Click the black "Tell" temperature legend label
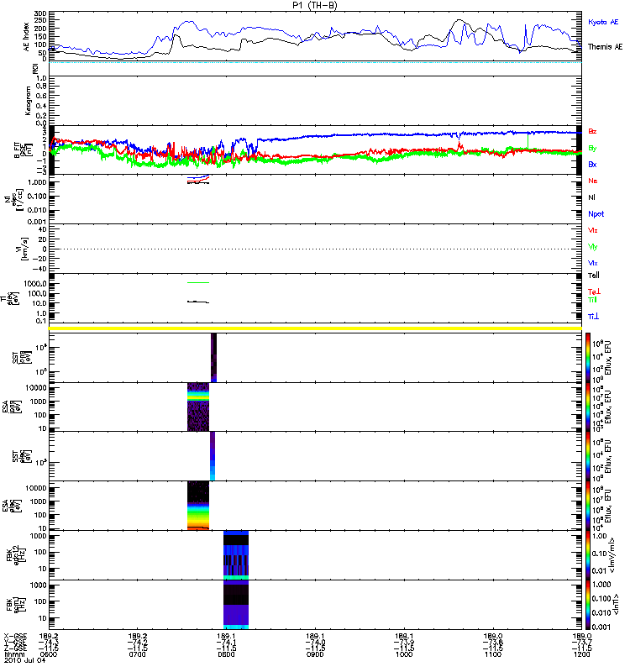 click(594, 276)
